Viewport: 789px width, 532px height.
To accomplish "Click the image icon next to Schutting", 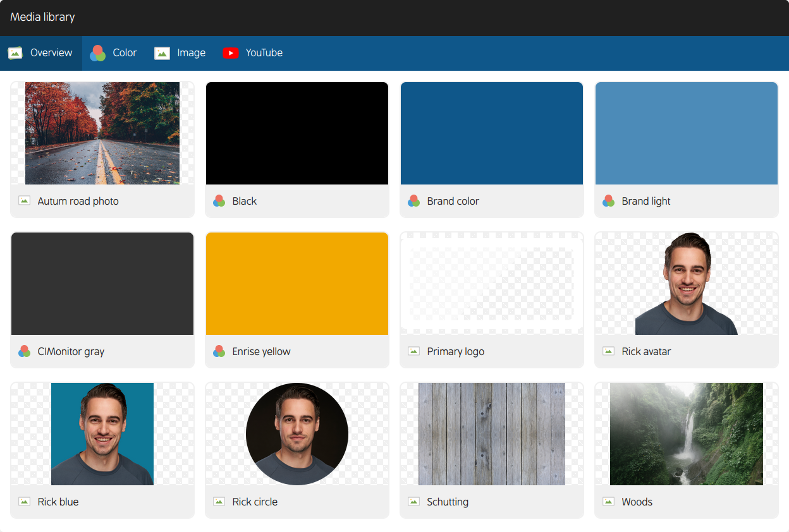I will coord(413,501).
